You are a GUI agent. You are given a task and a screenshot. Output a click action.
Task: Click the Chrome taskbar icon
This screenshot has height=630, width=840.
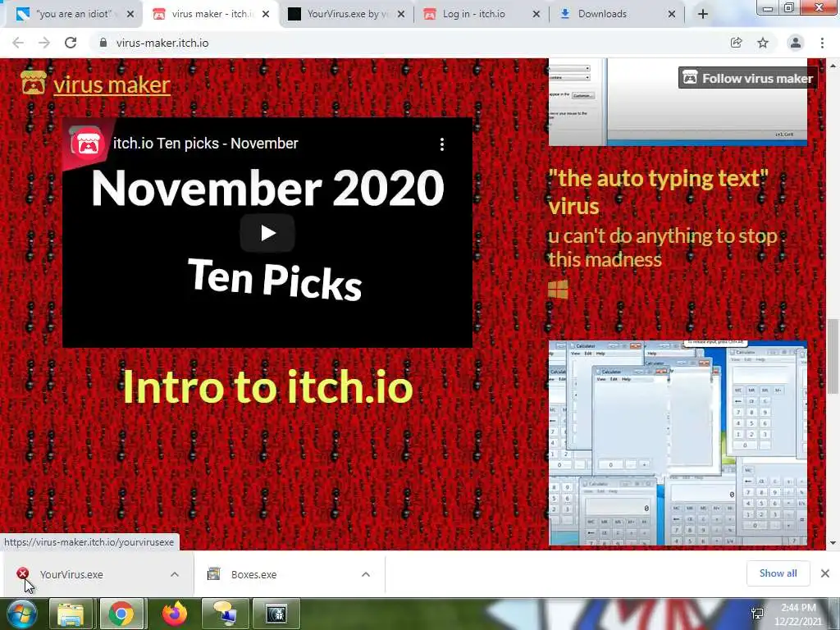[x=121, y=614]
